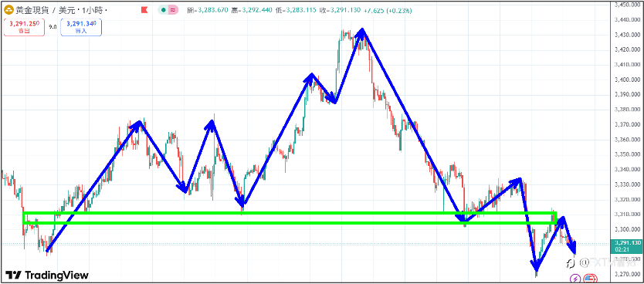This screenshot has height=284, width=644.
Task: Click the green market status dot
Action: click(164, 10)
